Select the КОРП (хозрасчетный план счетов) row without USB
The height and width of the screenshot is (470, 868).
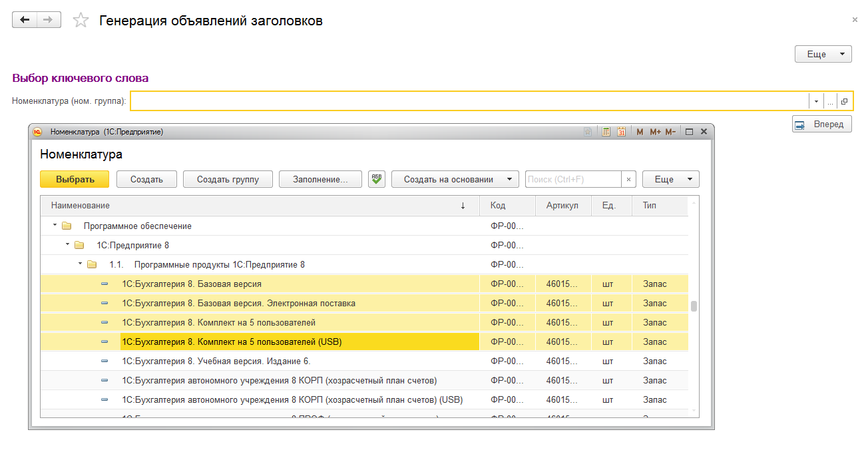click(x=364, y=381)
